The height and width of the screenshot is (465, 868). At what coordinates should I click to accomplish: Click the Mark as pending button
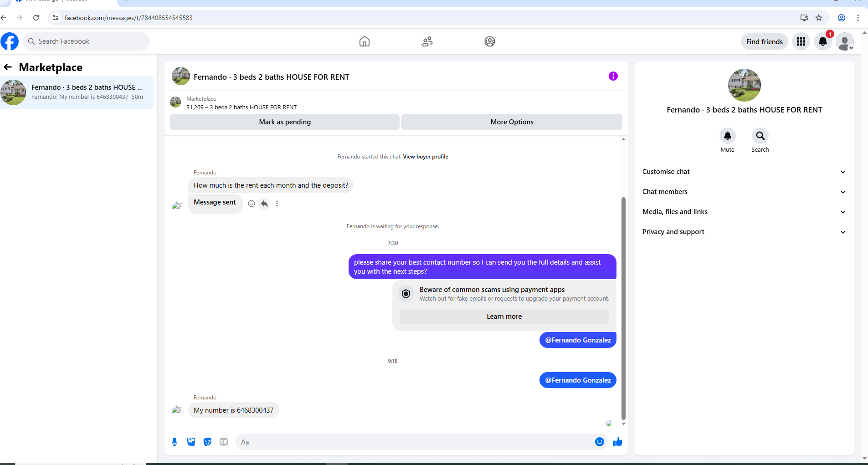tap(285, 122)
